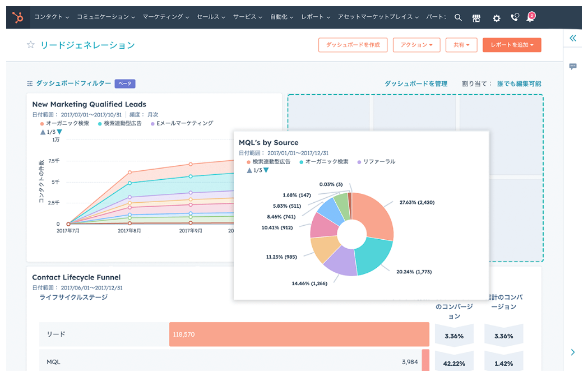Open comments via the sidebar chat icon
This screenshot has height=377, width=588.
point(573,67)
